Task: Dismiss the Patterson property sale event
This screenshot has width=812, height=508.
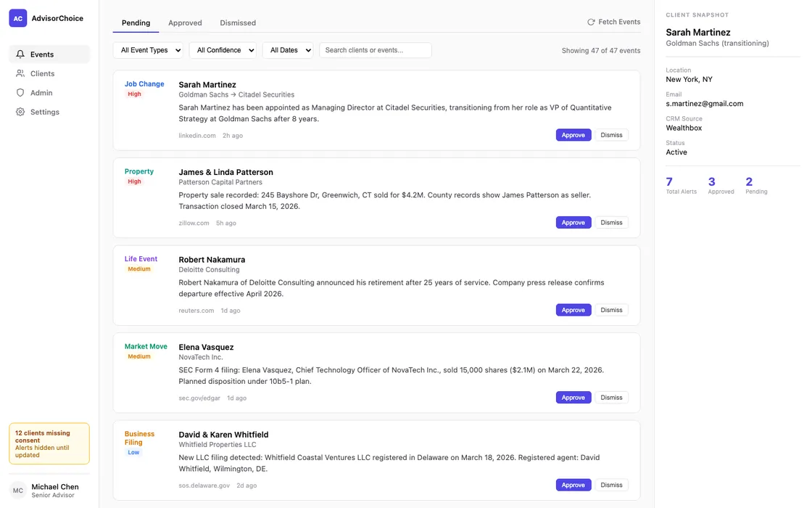Action: coord(611,222)
